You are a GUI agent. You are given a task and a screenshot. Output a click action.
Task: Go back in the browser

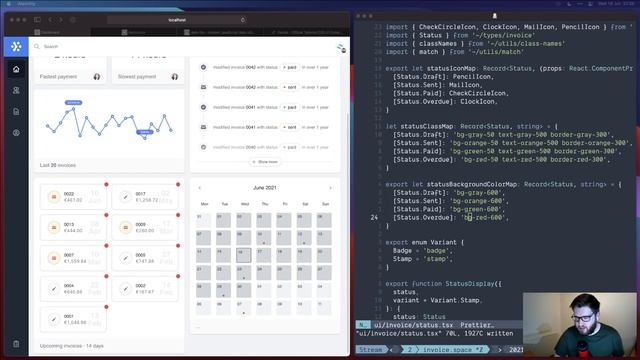(50, 20)
